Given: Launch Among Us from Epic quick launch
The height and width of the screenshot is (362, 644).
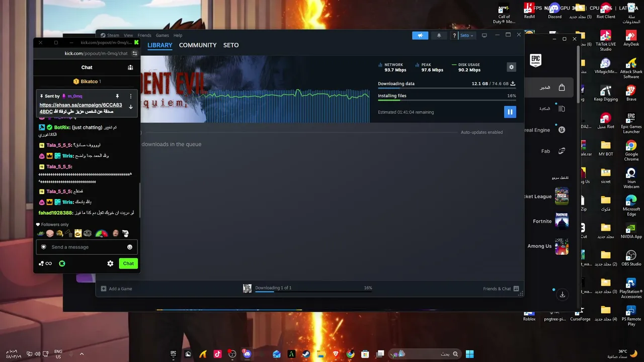Looking at the screenshot, I should point(548,246).
